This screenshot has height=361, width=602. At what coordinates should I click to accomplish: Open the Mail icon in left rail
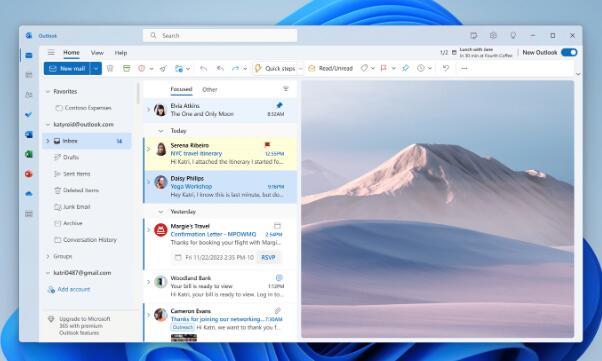point(29,55)
